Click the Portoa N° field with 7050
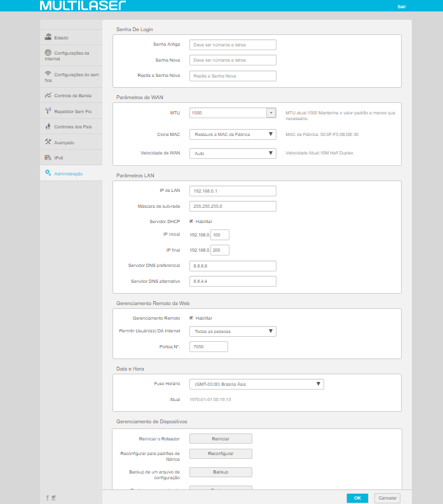The width and height of the screenshot is (443, 504). [x=208, y=347]
